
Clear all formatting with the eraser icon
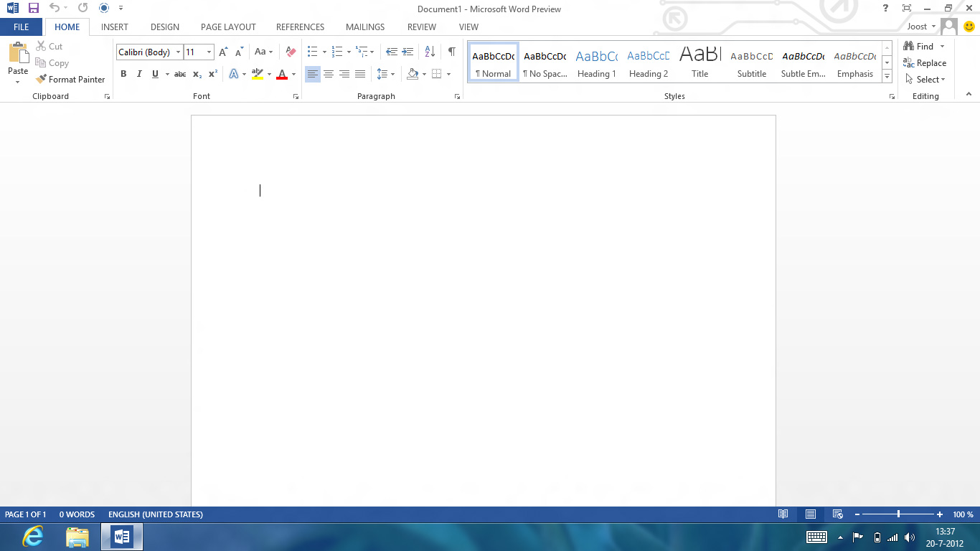(x=291, y=52)
